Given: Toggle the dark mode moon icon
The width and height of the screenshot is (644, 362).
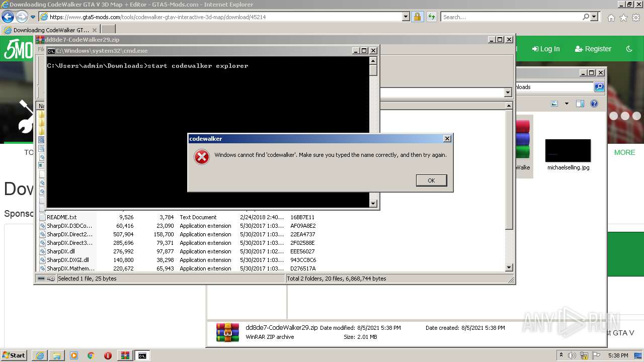Looking at the screenshot, I should point(629,49).
